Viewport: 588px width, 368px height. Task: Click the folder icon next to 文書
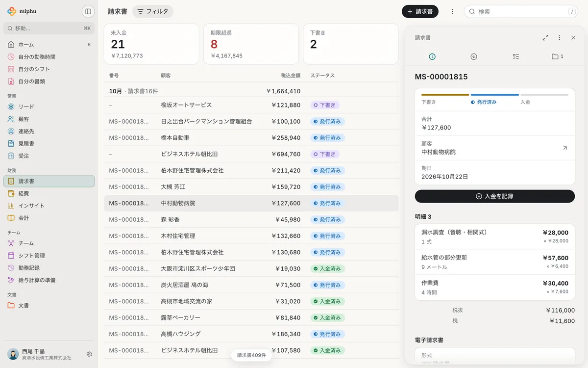(11, 305)
